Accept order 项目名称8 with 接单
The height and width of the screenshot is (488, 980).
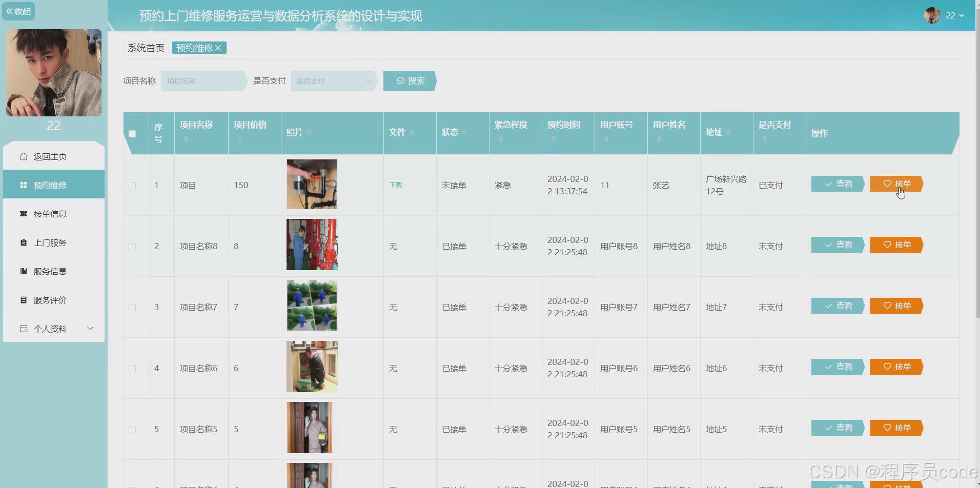tap(896, 245)
